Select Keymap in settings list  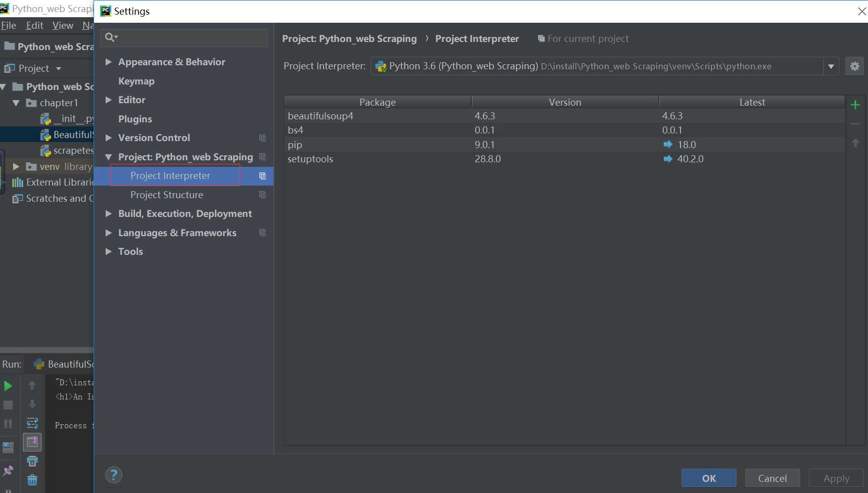coord(136,81)
